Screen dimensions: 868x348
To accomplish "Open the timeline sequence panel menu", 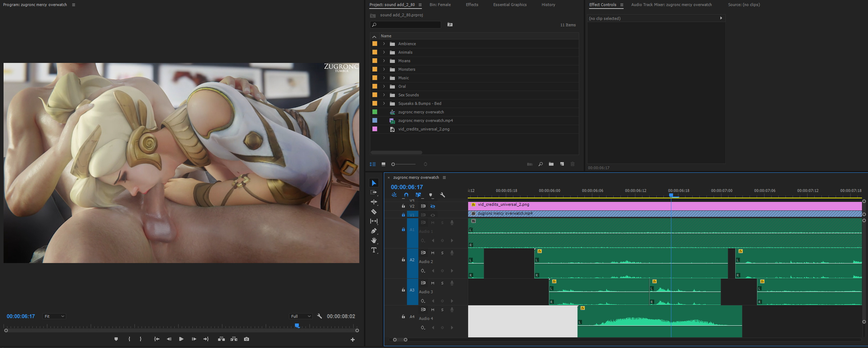I will point(444,177).
